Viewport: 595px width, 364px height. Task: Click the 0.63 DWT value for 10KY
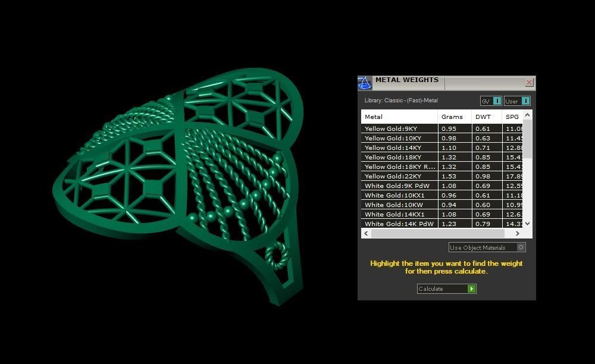483,138
